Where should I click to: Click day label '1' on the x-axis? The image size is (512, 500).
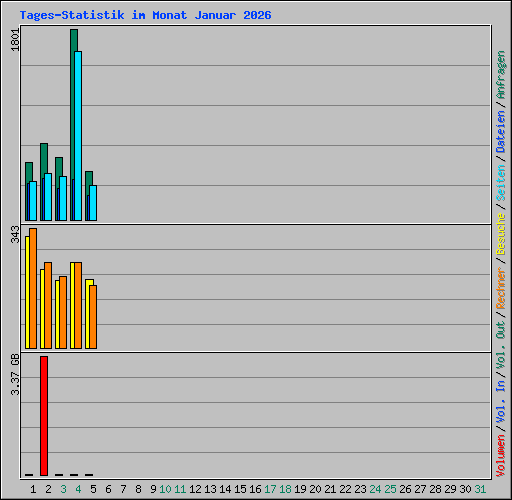point(33,489)
